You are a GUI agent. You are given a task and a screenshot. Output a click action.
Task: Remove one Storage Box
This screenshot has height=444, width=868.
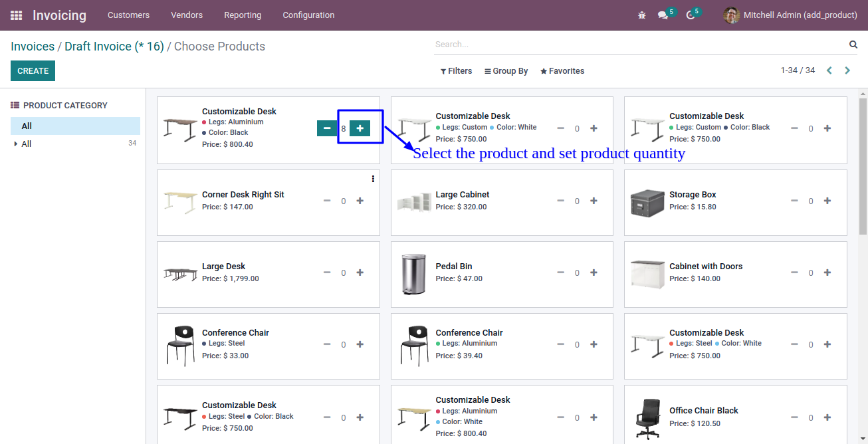[x=794, y=201]
